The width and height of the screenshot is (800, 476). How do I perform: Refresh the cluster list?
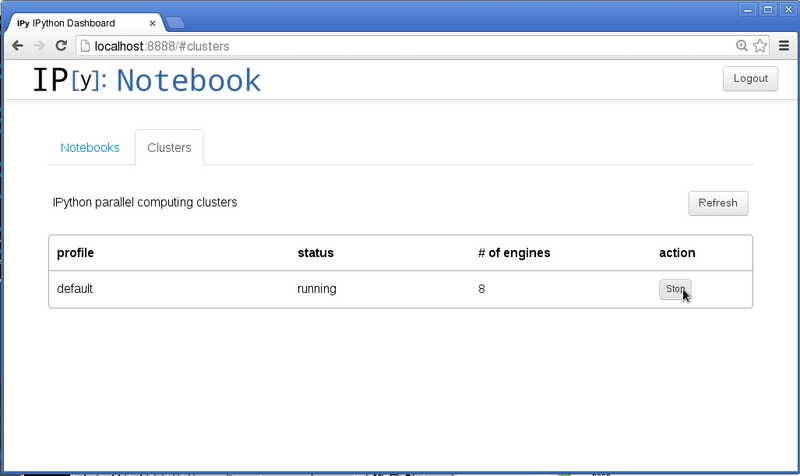click(x=718, y=203)
